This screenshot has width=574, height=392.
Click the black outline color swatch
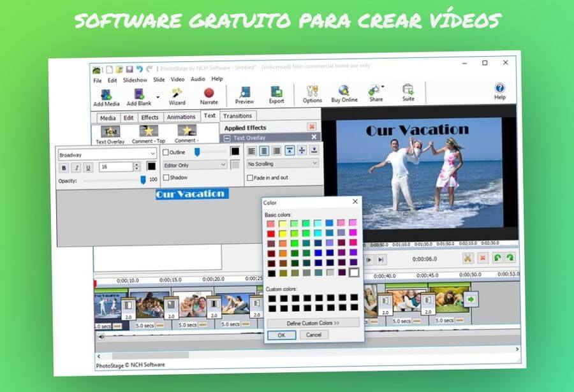click(x=235, y=151)
